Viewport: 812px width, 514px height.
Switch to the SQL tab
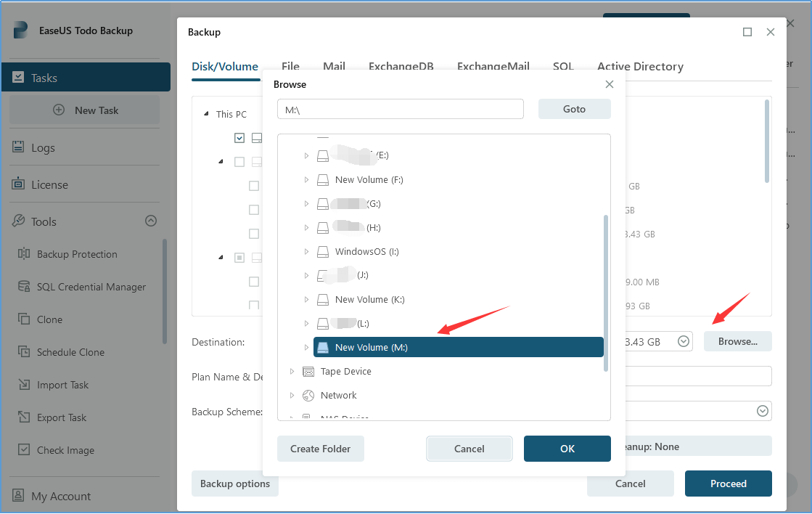coord(563,66)
